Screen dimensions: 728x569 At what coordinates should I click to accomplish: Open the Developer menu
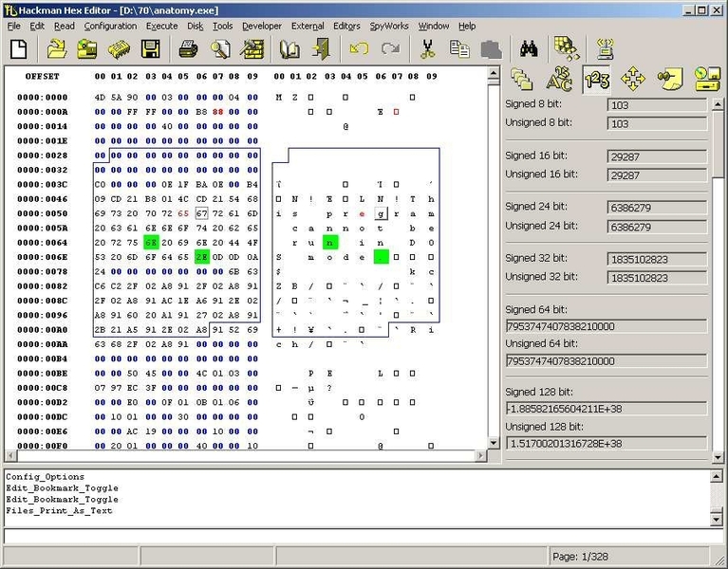262,26
